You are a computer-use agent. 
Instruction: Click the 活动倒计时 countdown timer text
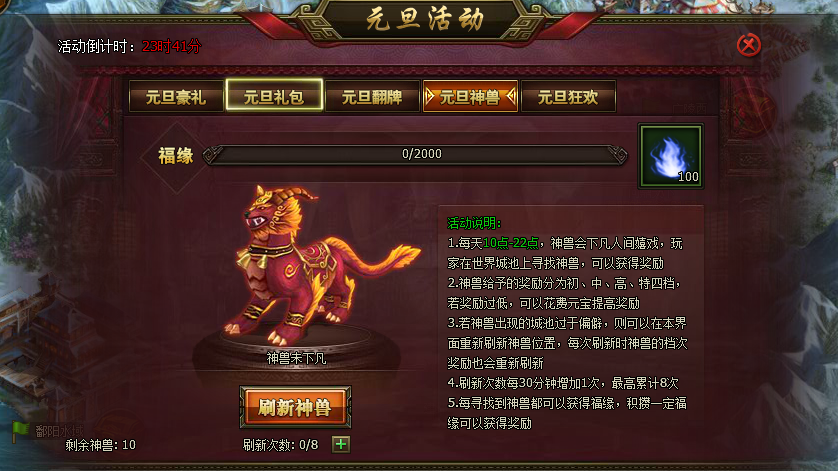[129, 47]
